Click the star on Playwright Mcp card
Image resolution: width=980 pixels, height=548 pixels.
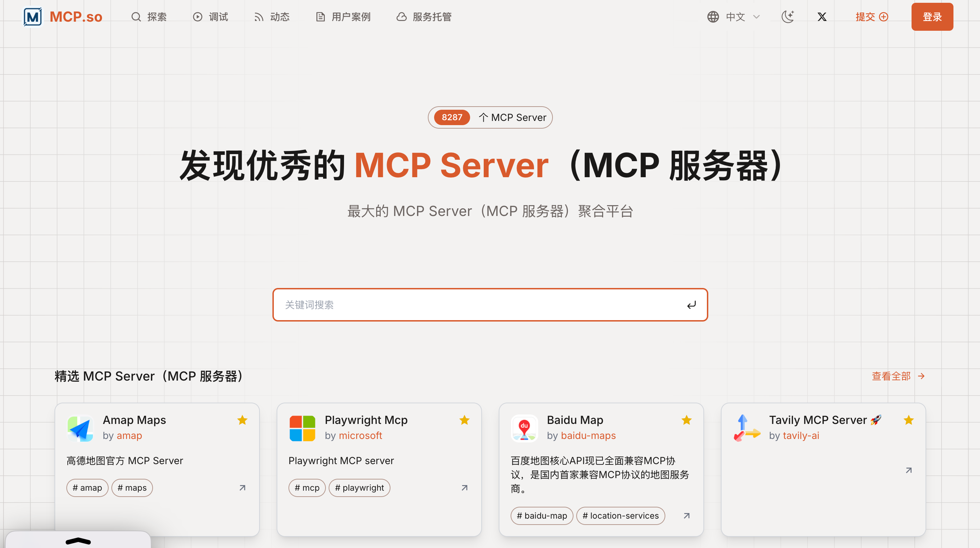click(465, 420)
